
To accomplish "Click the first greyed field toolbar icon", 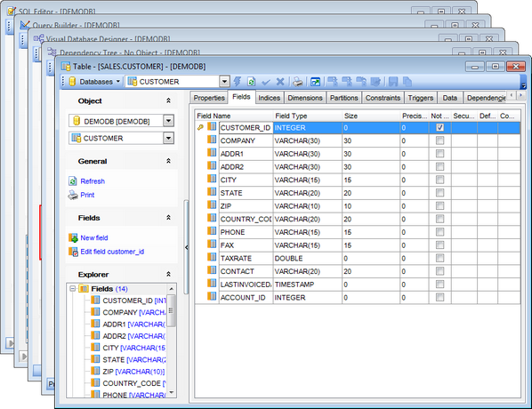I will click(x=332, y=82).
